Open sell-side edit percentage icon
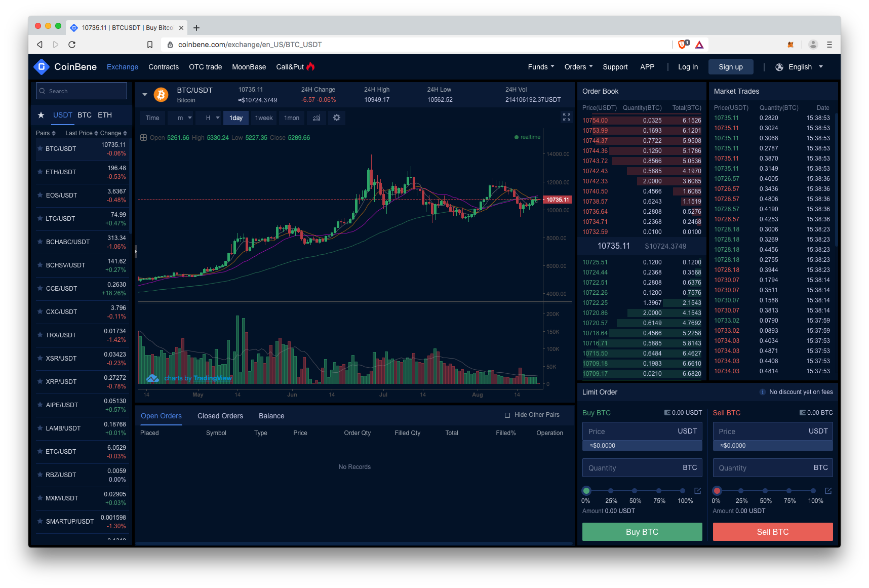869x588 pixels. pyautogui.click(x=828, y=491)
